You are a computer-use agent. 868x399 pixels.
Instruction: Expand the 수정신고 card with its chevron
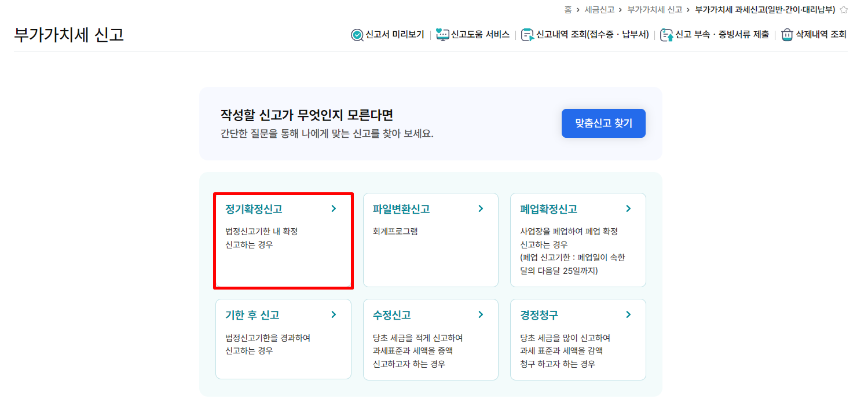[x=481, y=314]
